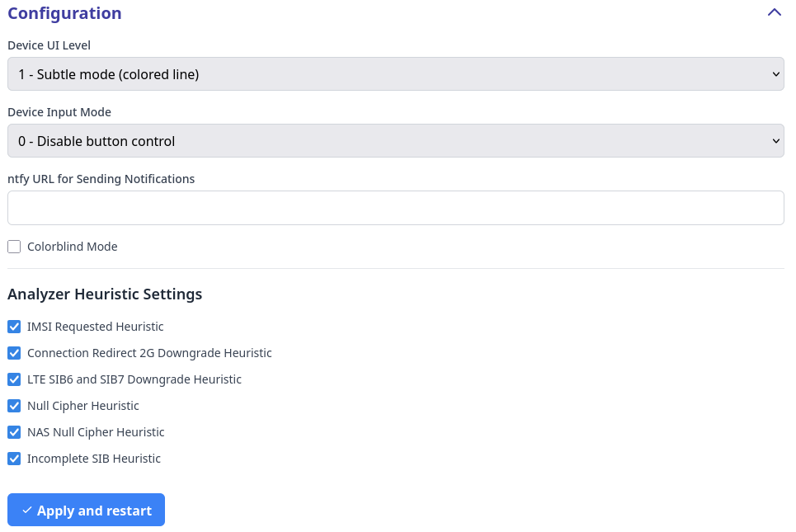Click the Analyzer Heuristic Settings heading
The width and height of the screenshot is (796, 532).
point(105,294)
